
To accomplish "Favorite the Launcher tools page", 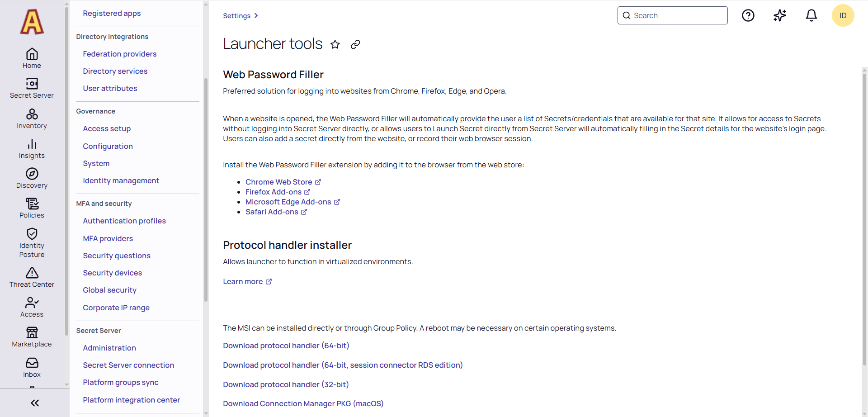I will (335, 44).
